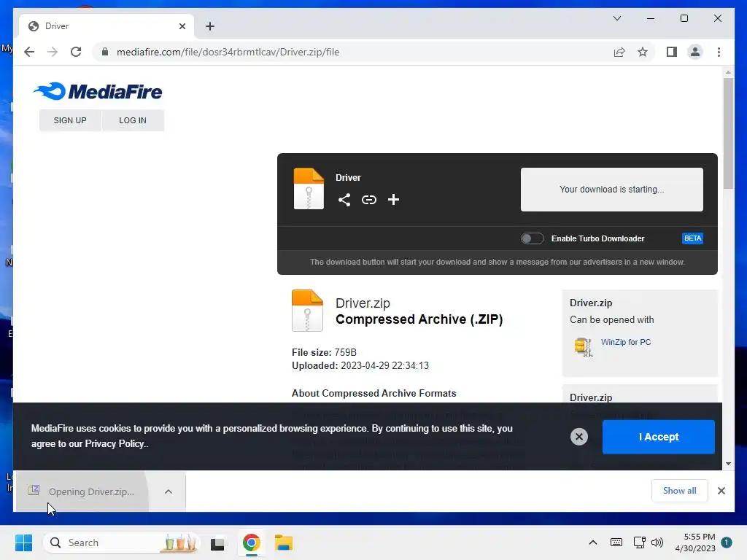This screenshot has height=560, width=747.
Task: Open Chrome side panel
Action: tap(672, 52)
